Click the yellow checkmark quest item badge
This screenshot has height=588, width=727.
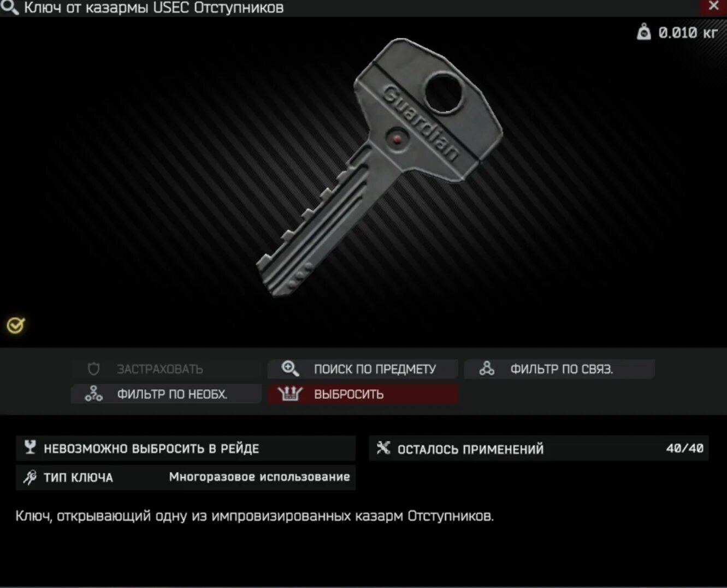click(16, 325)
